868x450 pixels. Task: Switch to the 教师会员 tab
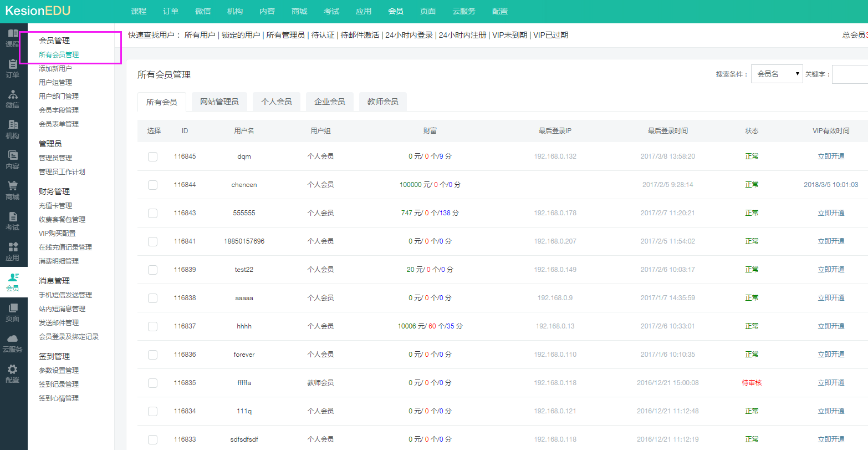(x=382, y=102)
